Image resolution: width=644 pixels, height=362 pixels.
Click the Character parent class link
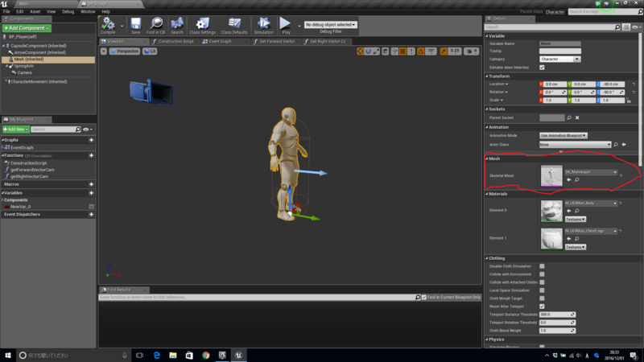(x=555, y=12)
